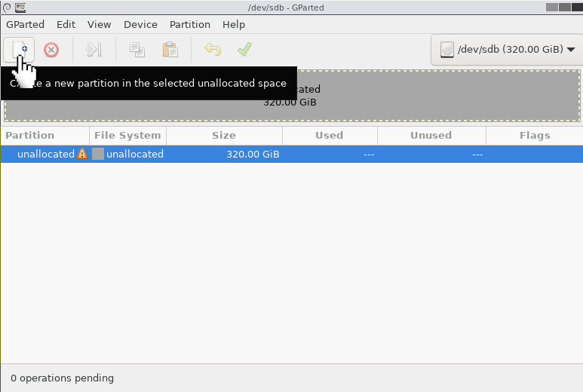Click the 0 operations pending status text

coord(62,378)
